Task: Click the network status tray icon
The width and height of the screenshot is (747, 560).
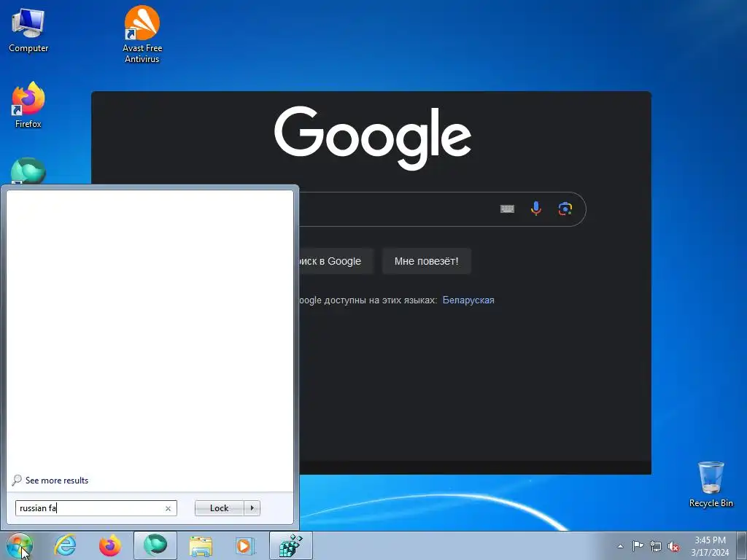Action: (x=656, y=546)
